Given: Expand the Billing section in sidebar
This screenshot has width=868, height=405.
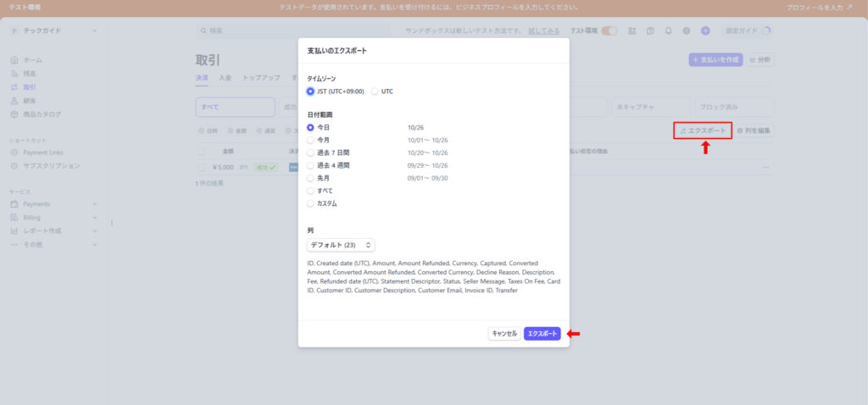Looking at the screenshot, I should 54,218.
